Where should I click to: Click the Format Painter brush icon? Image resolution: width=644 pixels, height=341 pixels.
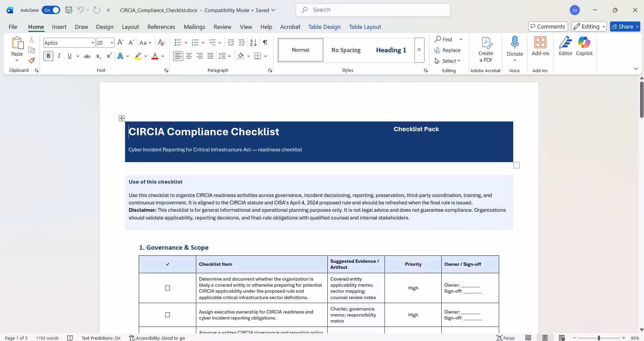click(32, 60)
